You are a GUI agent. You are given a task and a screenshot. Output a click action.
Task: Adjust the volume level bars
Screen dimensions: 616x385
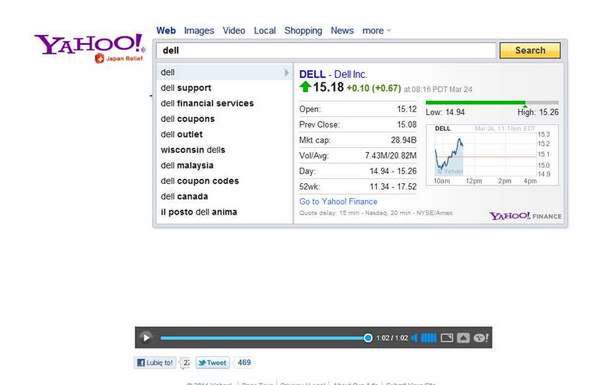(428, 338)
